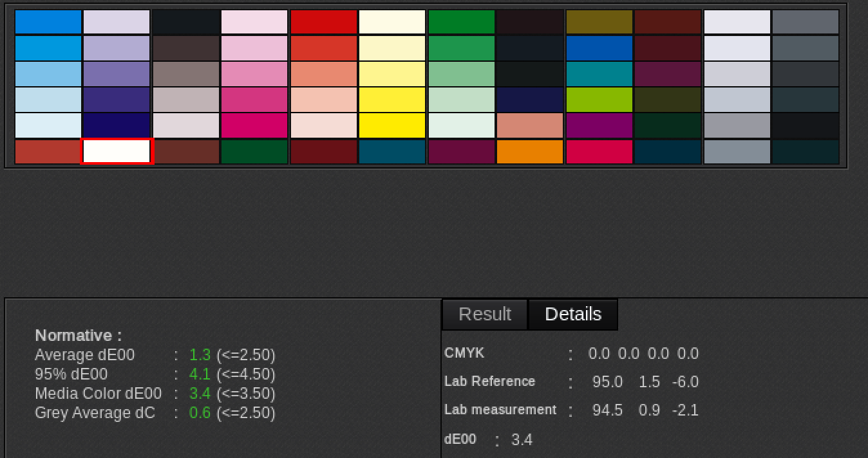Select the crimson patch in the bottom row
Image resolution: width=868 pixels, height=458 pixels.
[x=599, y=152]
